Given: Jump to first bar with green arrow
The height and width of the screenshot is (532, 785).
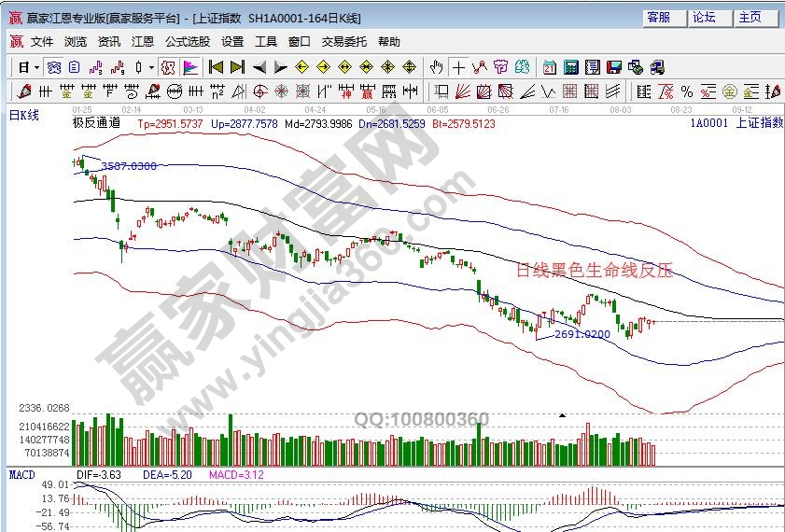Looking at the screenshot, I should 216,67.
